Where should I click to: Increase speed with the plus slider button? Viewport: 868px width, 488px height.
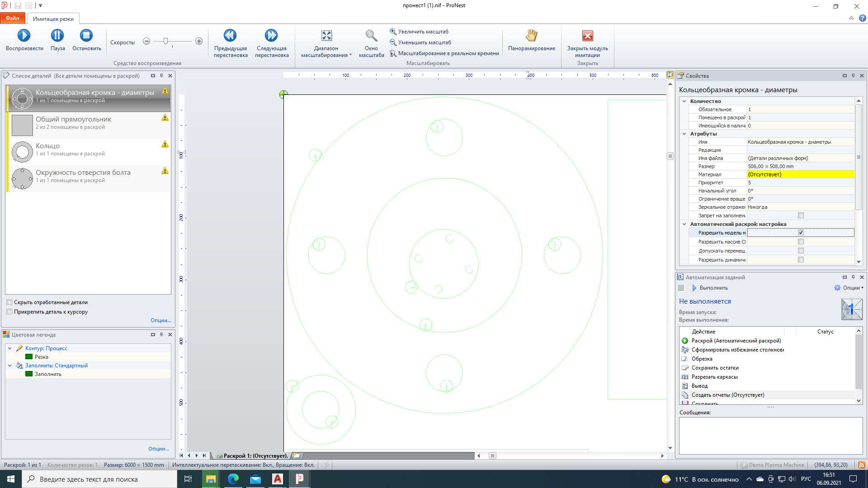point(198,42)
